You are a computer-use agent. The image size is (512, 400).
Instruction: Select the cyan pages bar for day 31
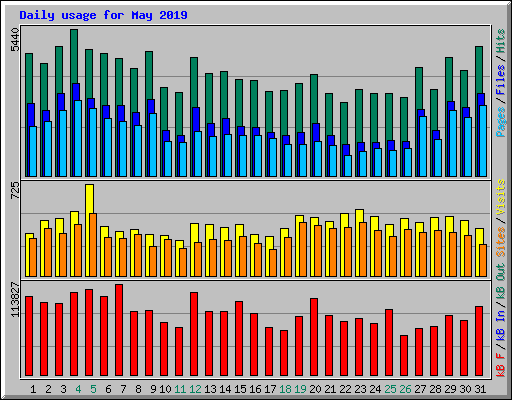coord(483,141)
